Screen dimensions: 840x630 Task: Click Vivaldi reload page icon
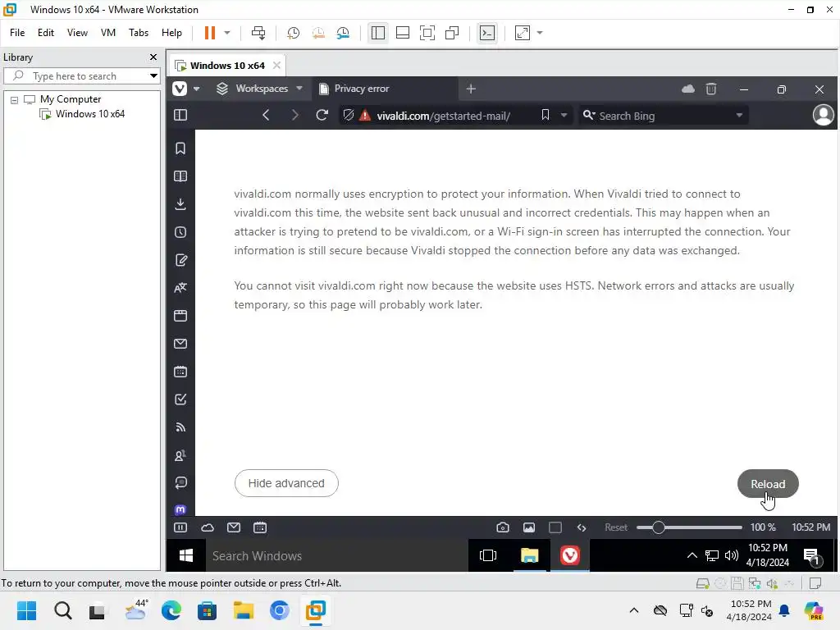322,115
